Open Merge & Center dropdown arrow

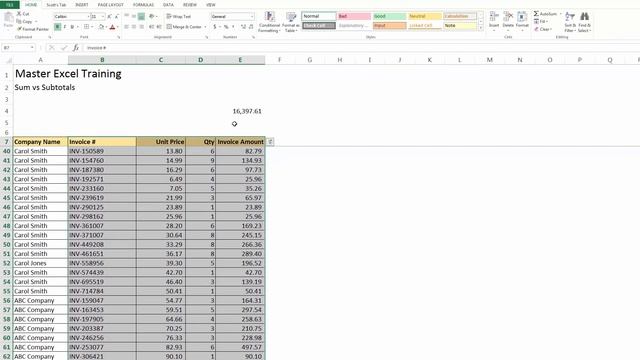(x=205, y=27)
